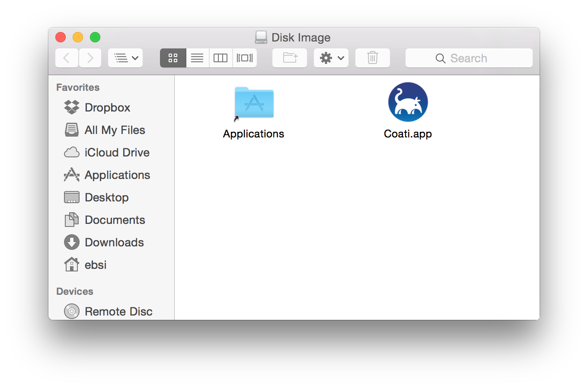Switch to Cover Flow view
Screen dimensions: 588x389
pos(245,58)
